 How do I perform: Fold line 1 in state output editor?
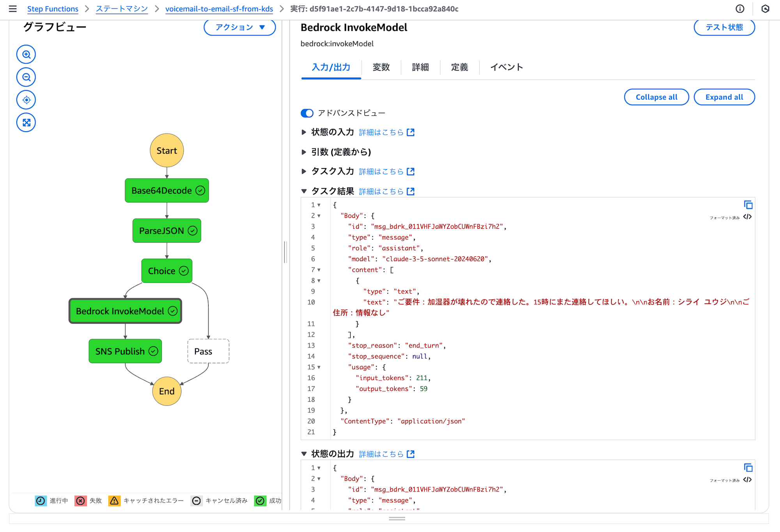(x=319, y=468)
